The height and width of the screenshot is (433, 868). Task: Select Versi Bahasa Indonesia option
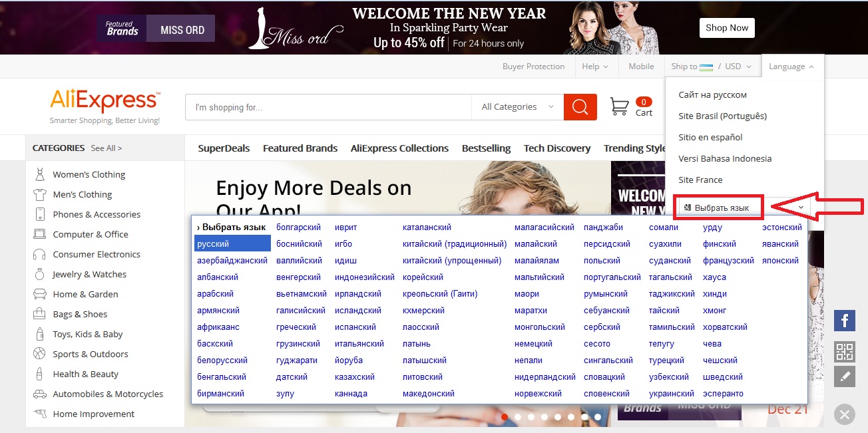[725, 158]
